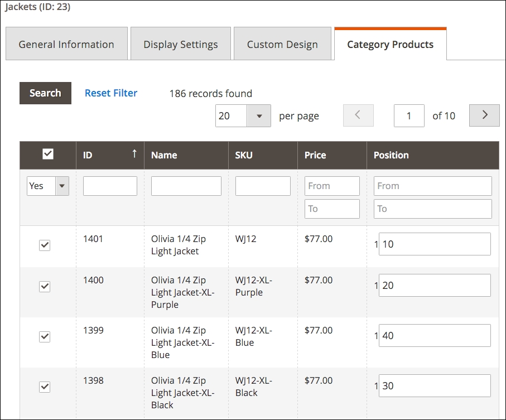Click the previous page left arrow

click(x=358, y=115)
